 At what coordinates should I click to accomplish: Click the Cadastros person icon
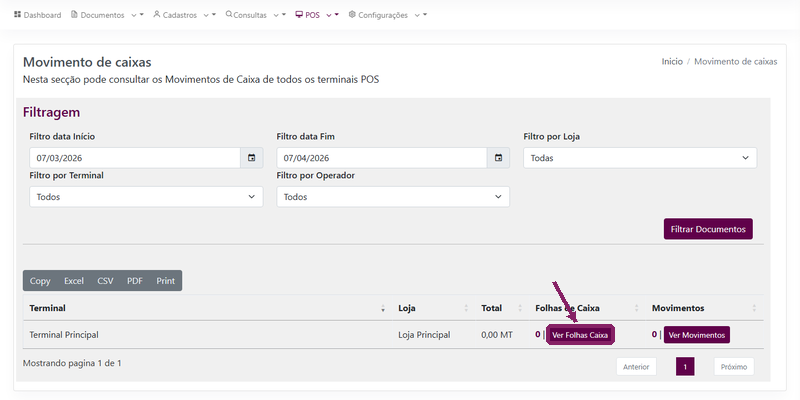tap(157, 14)
